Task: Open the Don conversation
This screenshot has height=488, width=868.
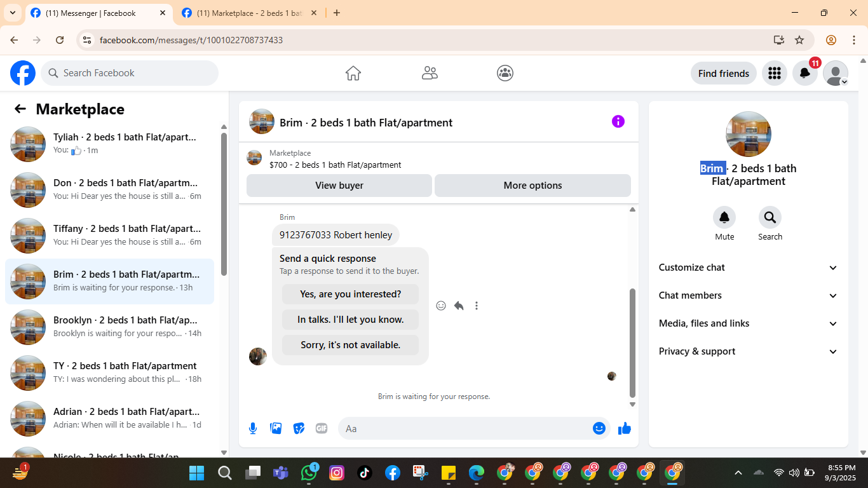Action: (x=109, y=190)
